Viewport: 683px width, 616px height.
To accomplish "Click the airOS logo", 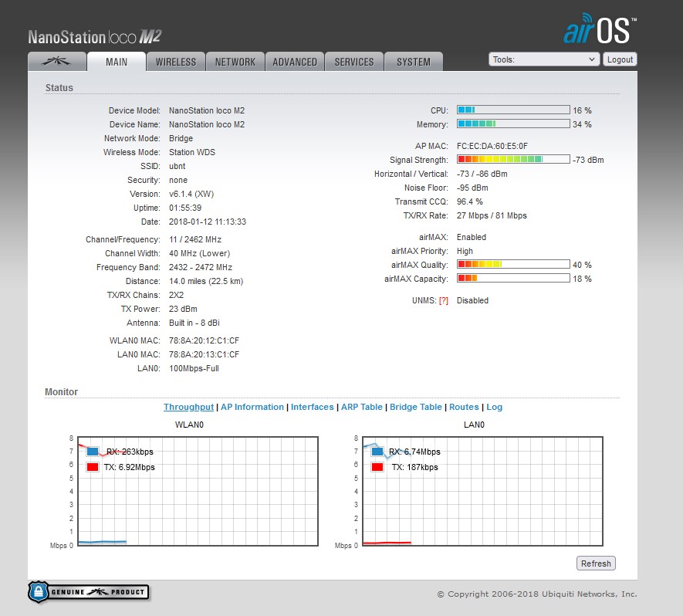I will pyautogui.click(x=600, y=29).
